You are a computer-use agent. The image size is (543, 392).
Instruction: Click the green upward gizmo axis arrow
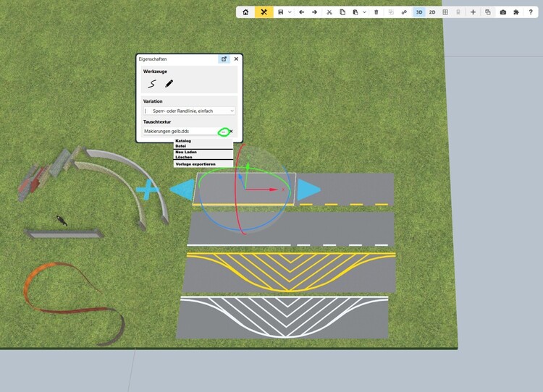point(248,167)
